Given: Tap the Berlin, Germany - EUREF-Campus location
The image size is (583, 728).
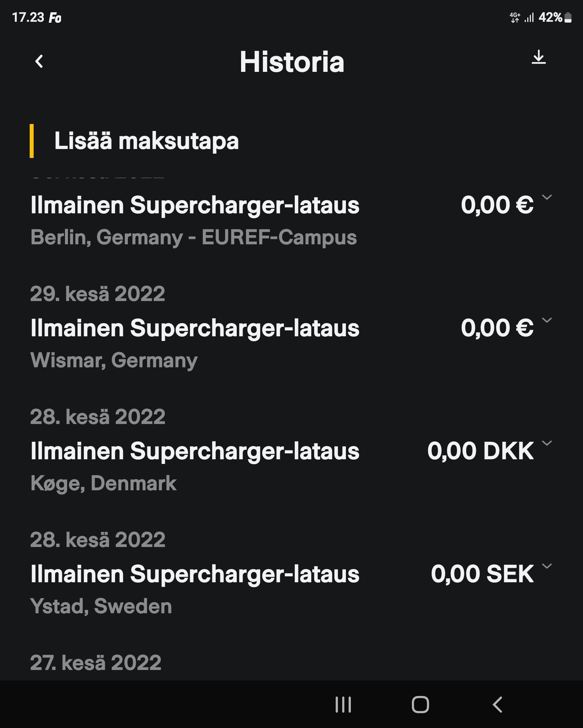Looking at the screenshot, I should [193, 237].
